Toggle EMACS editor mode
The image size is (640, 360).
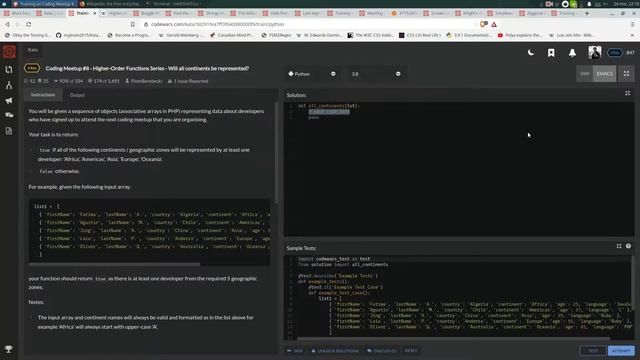604,74
